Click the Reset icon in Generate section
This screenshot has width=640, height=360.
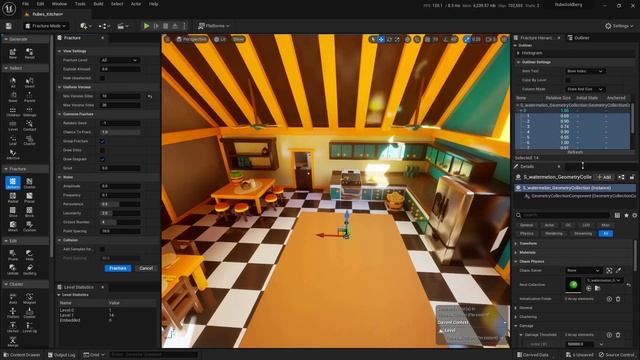click(x=29, y=53)
